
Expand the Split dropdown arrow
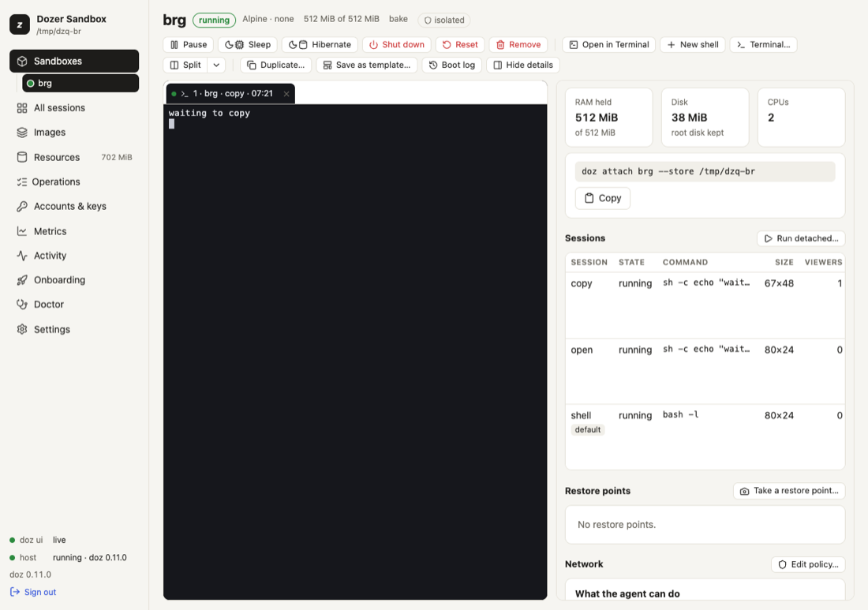pyautogui.click(x=216, y=65)
